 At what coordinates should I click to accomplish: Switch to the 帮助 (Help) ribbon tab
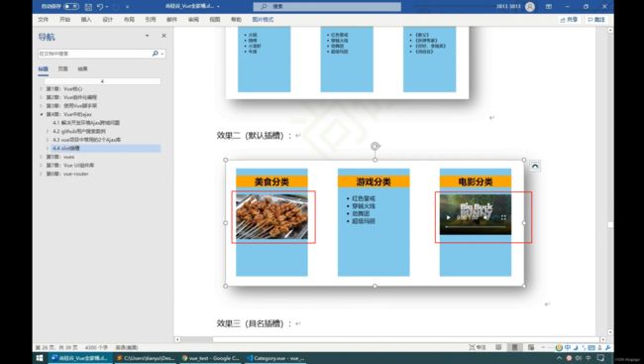236,19
